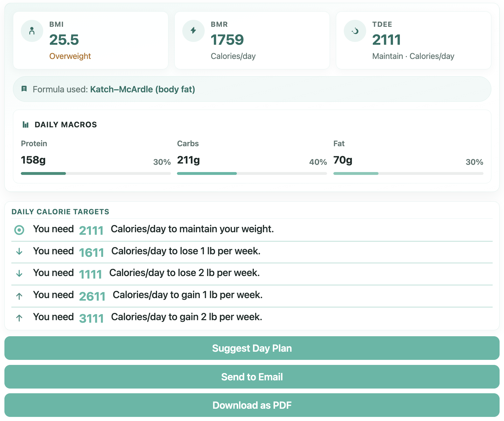Click the 'Calories/day' label under BMR
The height and width of the screenshot is (421, 504).
tap(233, 56)
